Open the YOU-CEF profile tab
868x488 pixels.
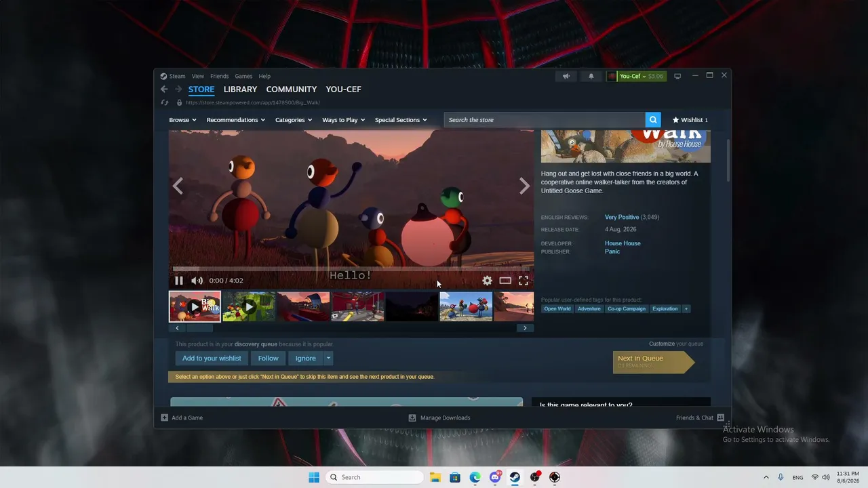(343, 89)
